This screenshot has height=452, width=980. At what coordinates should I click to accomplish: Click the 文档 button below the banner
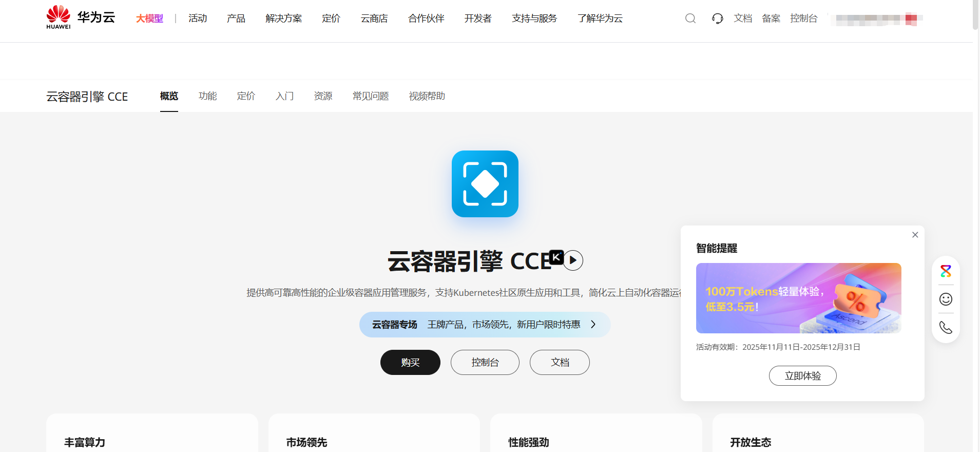click(x=560, y=363)
